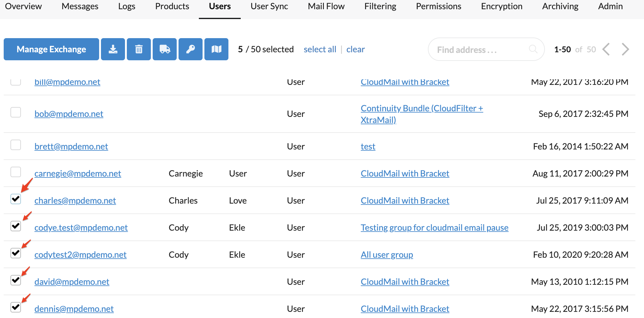This screenshot has height=318, width=644.
Task: Check the brett@mpdemo.net checkbox
Action: tap(16, 145)
